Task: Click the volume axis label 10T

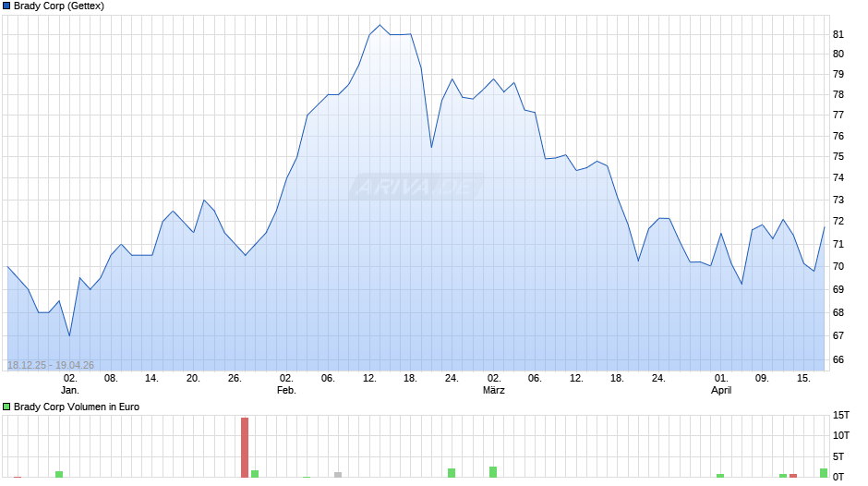Action: 841,435
